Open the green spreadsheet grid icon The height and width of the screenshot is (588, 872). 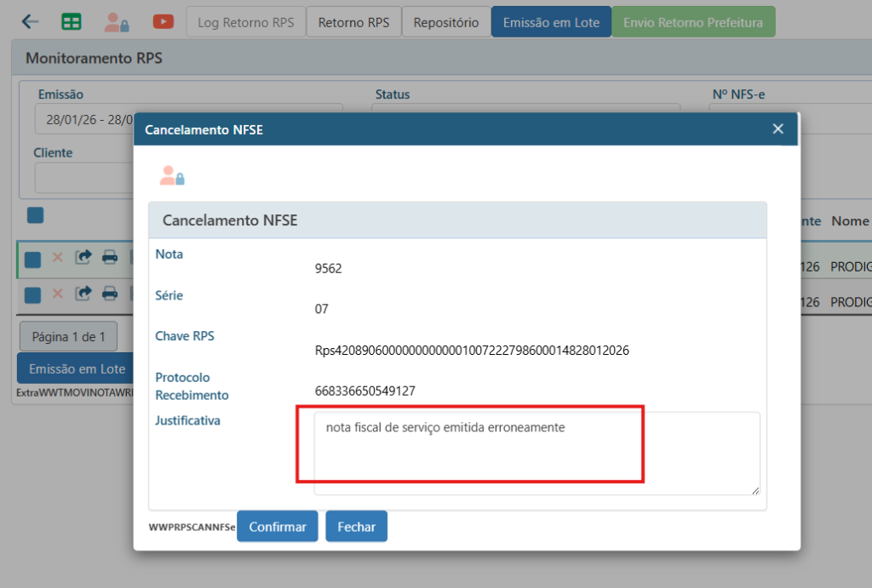[72, 22]
